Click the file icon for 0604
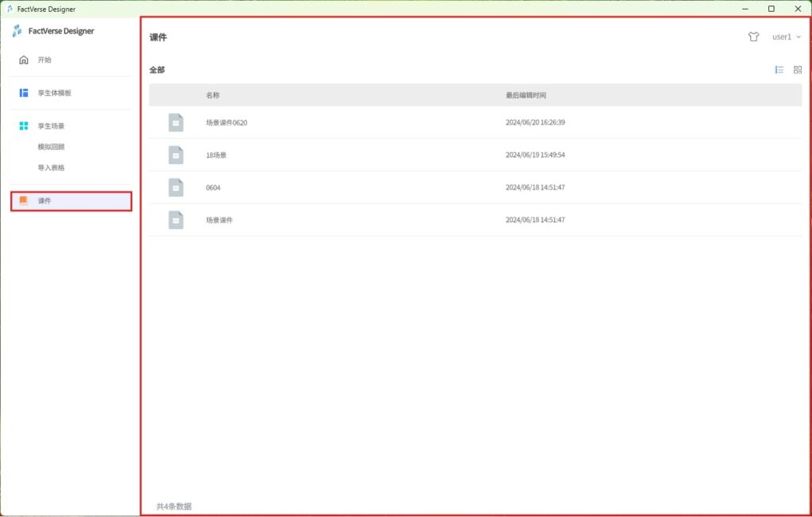The width and height of the screenshot is (812, 517). (x=175, y=188)
